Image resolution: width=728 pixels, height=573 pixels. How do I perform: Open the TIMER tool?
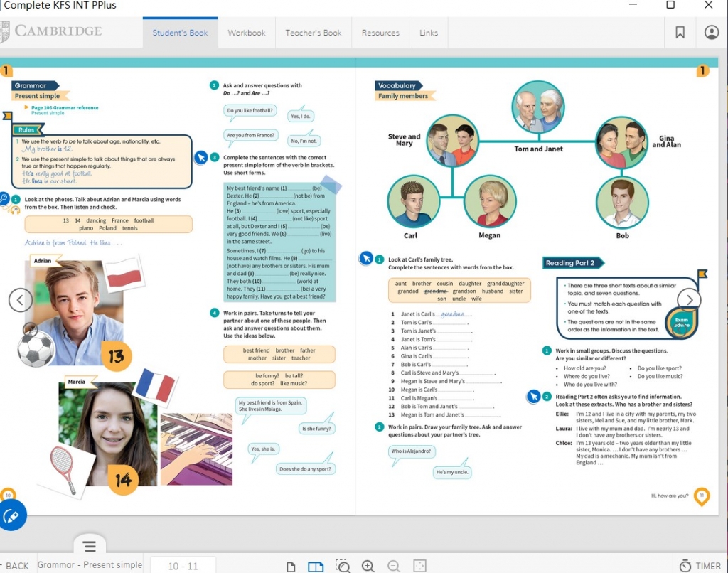point(700,566)
